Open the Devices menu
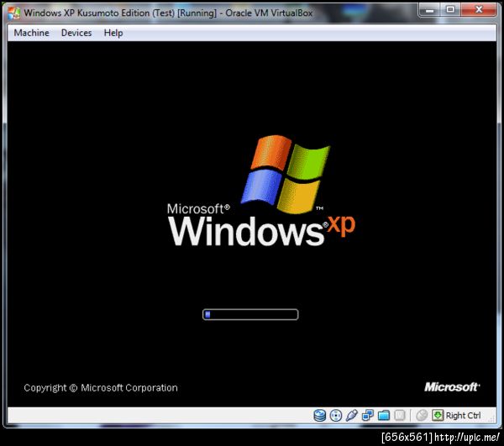Image resolution: width=504 pixels, height=446 pixels. [x=76, y=33]
